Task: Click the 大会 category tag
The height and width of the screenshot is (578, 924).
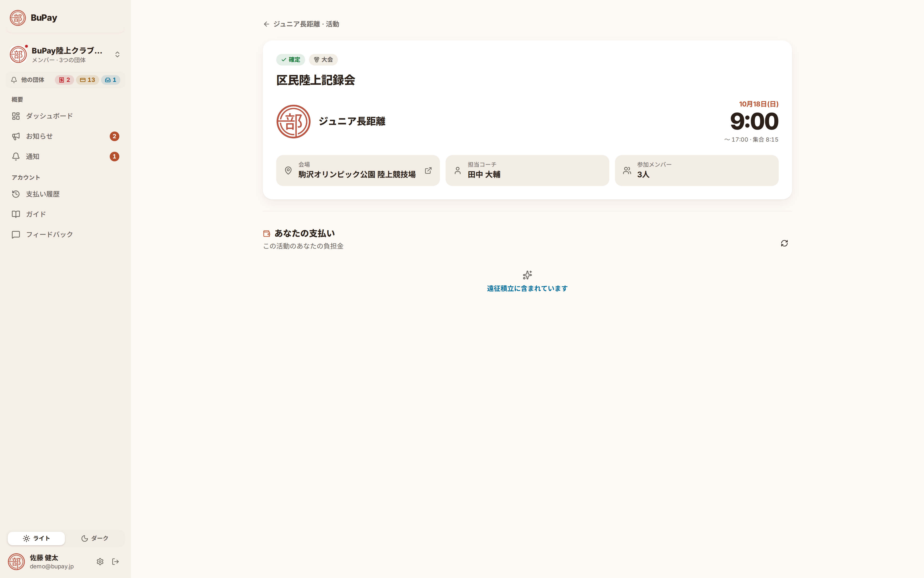Action: pyautogui.click(x=323, y=60)
